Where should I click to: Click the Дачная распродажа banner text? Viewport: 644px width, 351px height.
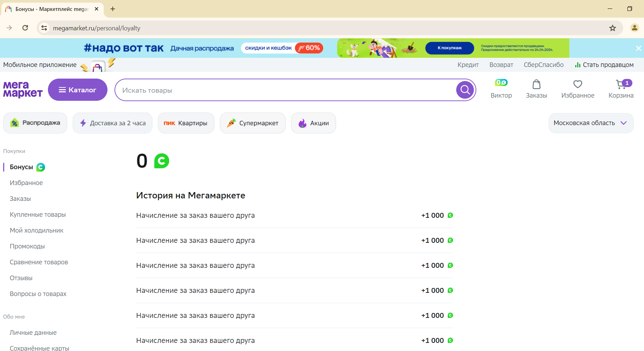tap(202, 48)
